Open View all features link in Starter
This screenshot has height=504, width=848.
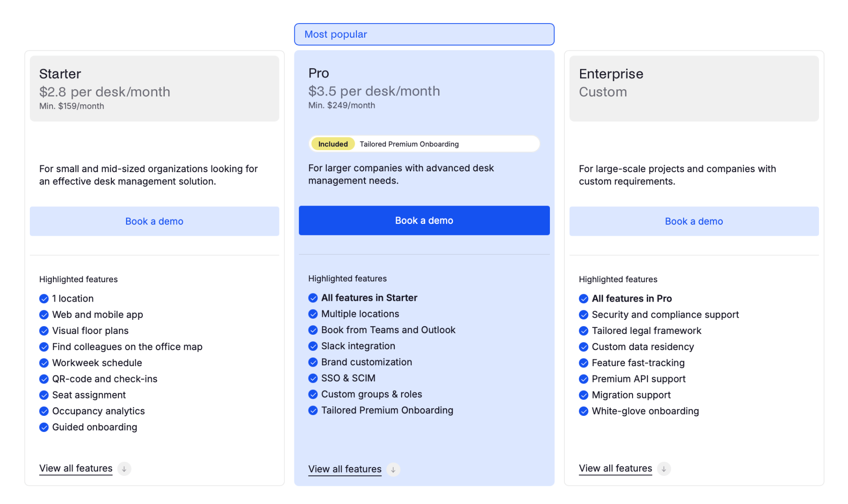76,468
